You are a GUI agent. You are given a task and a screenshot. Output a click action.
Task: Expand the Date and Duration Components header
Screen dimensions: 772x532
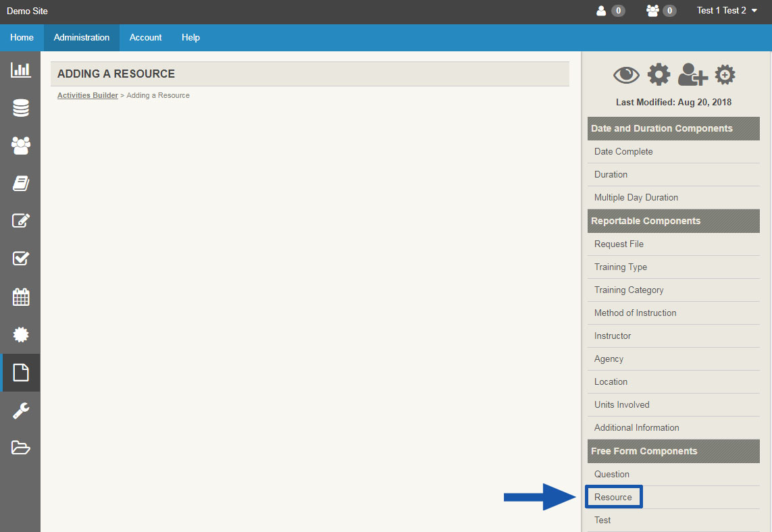pos(673,128)
